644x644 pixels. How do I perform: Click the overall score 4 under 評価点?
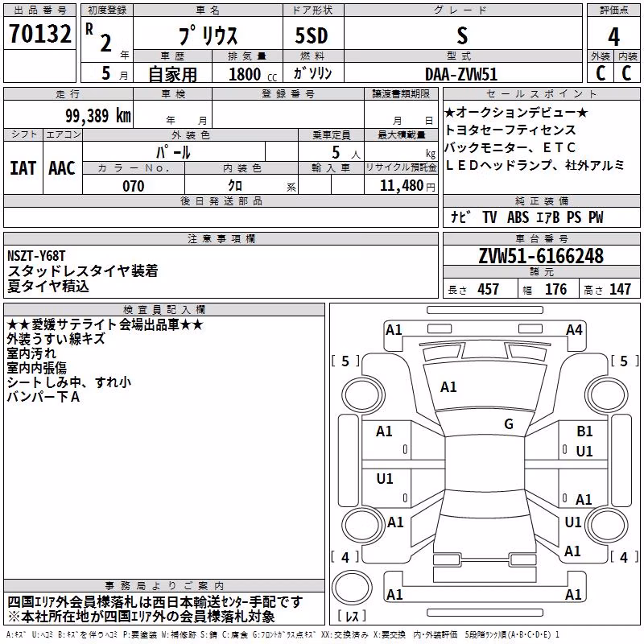pos(613,37)
